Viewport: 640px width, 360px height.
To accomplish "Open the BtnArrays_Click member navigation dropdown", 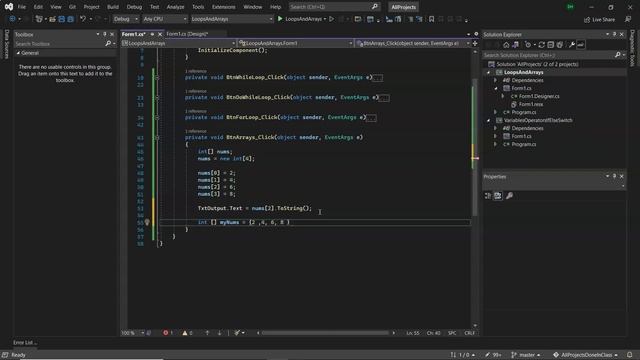I will (413, 43).
